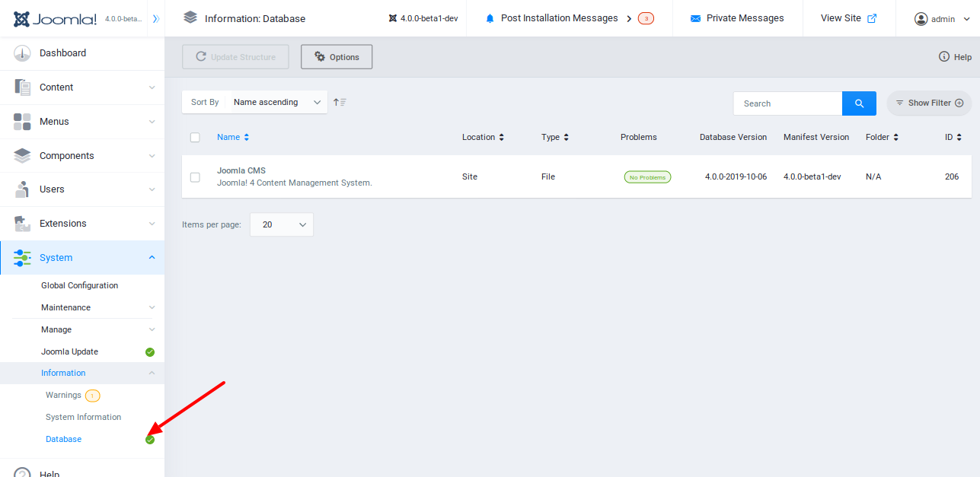Check the Joomla CMS row checkbox
This screenshot has height=477, width=980.
click(x=195, y=176)
